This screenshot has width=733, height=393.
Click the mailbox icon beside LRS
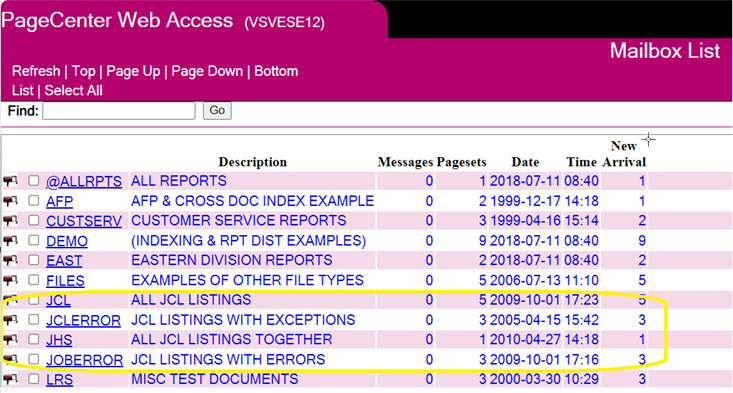pyautogui.click(x=10, y=379)
